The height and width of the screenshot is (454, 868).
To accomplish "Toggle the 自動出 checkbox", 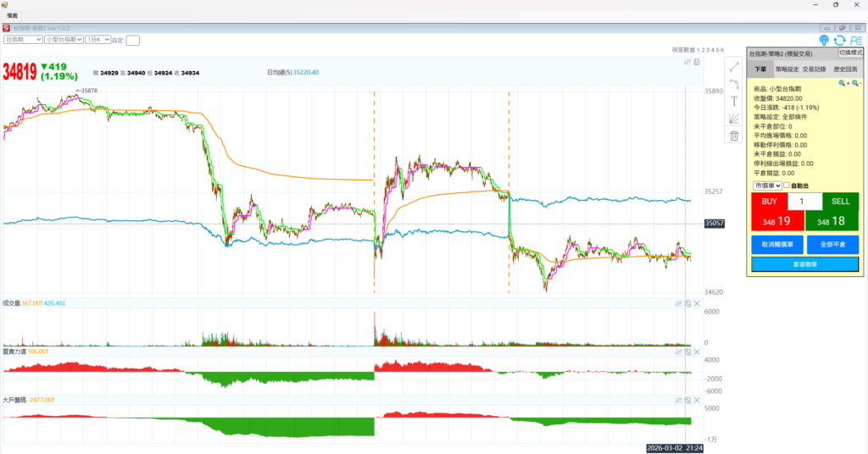I will coord(787,185).
